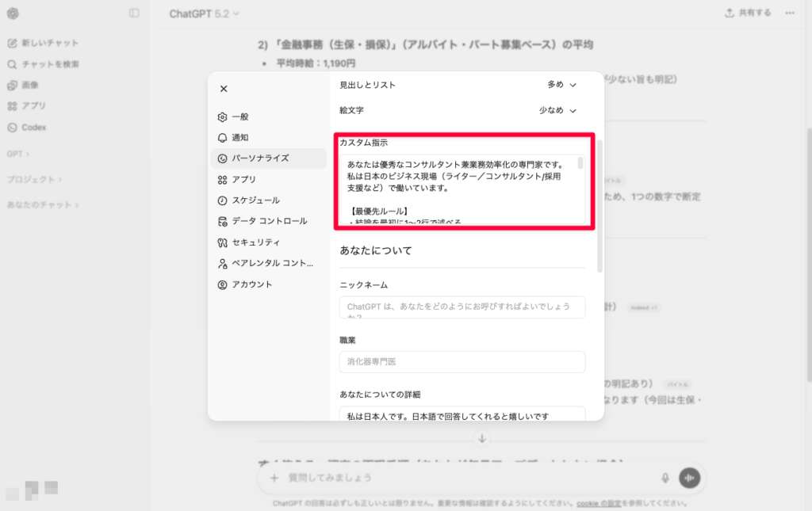Change 見出しとリスト from 多め

(562, 85)
